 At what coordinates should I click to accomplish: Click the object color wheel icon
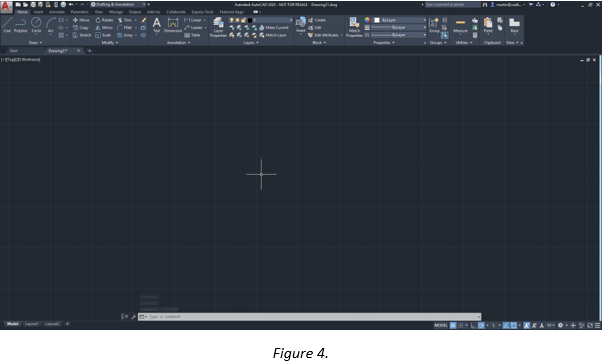click(x=367, y=20)
